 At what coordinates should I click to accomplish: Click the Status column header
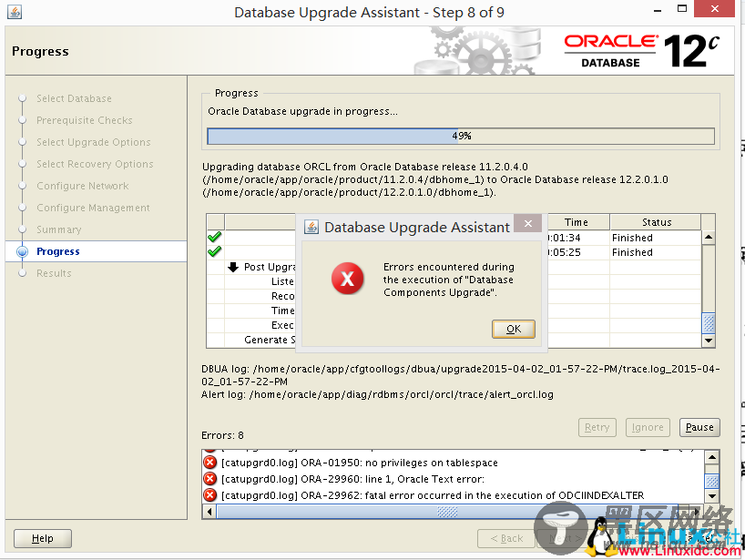[656, 222]
